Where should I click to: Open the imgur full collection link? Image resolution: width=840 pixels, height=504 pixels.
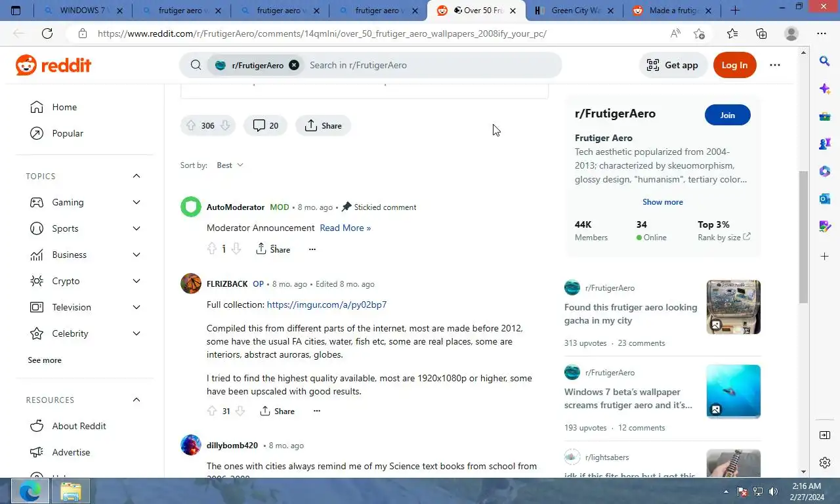(327, 304)
